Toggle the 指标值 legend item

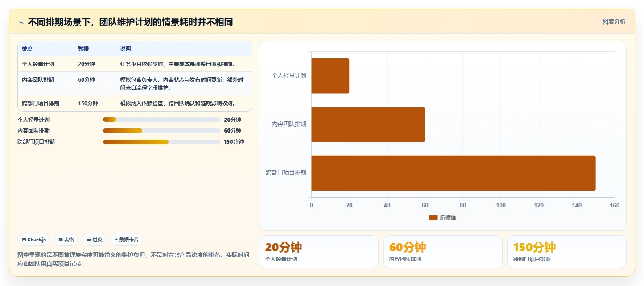(442, 217)
